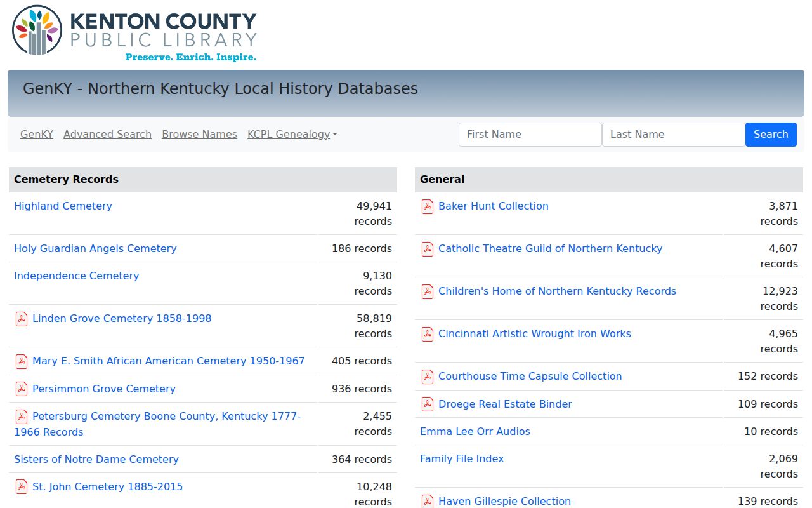Open Browse Names page
The width and height of the screenshot is (812, 508).
pos(199,134)
